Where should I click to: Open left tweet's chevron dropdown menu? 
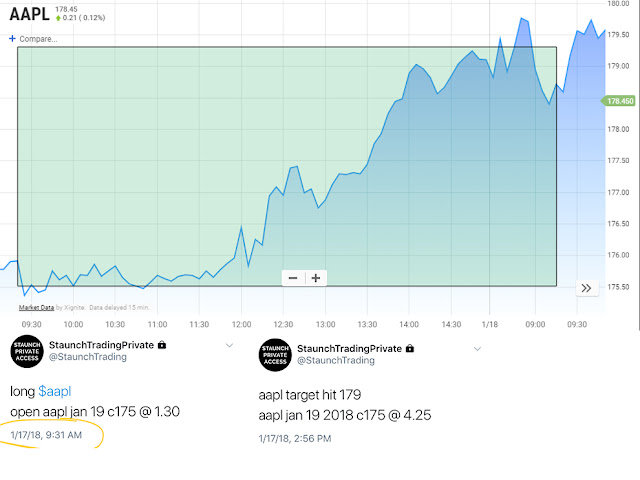point(229,345)
